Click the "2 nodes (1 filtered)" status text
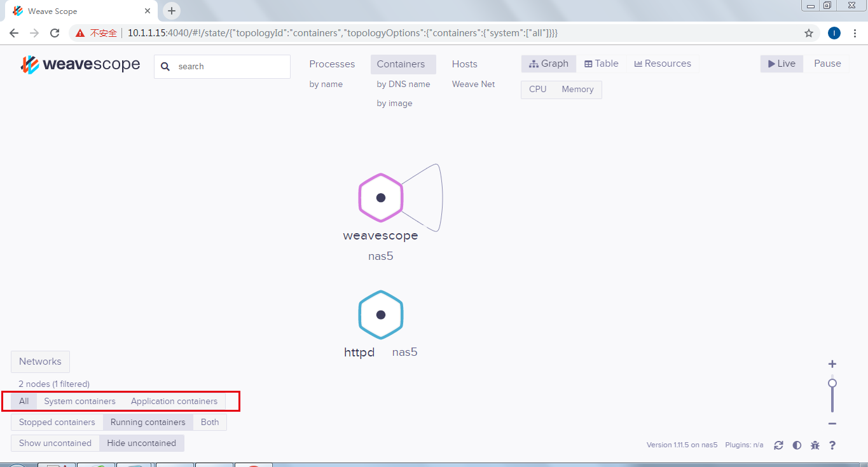Viewport: 868px width, 467px height. point(54,384)
